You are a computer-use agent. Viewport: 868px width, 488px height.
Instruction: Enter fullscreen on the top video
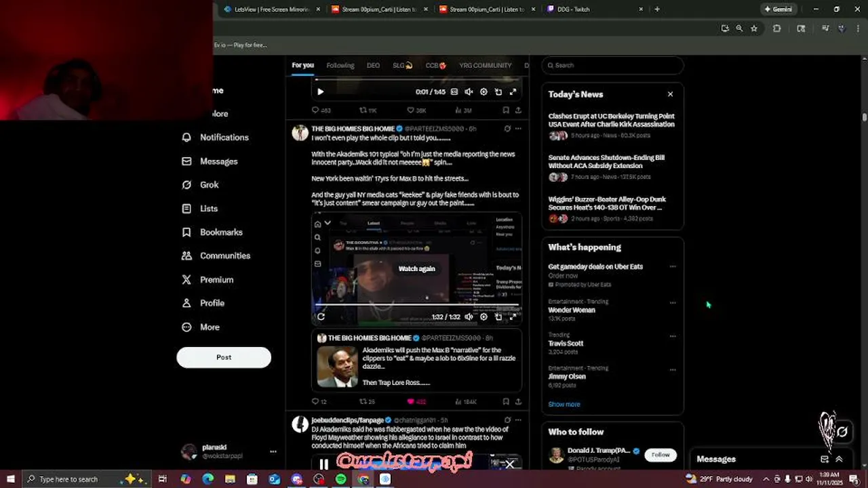click(x=513, y=92)
